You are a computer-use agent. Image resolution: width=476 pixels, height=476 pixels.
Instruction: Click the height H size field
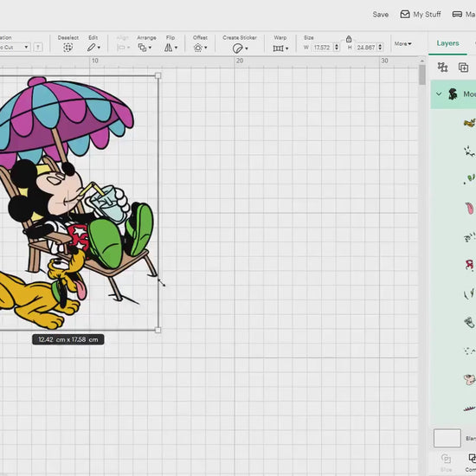[366, 48]
